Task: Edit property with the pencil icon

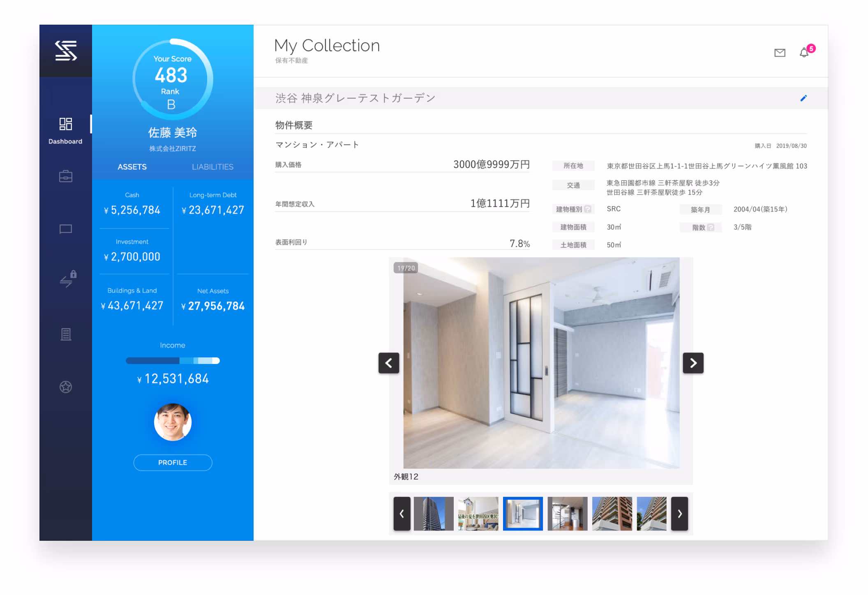Action: click(x=803, y=98)
